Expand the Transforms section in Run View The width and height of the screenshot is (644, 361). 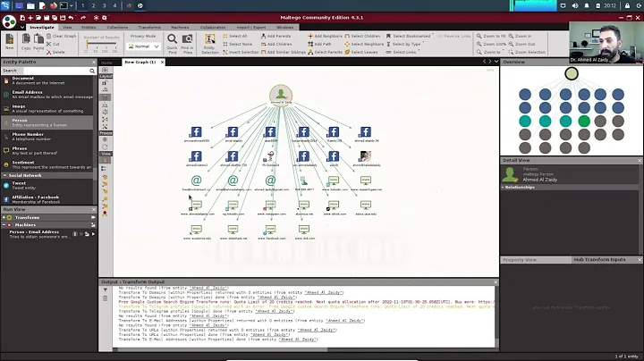4,217
